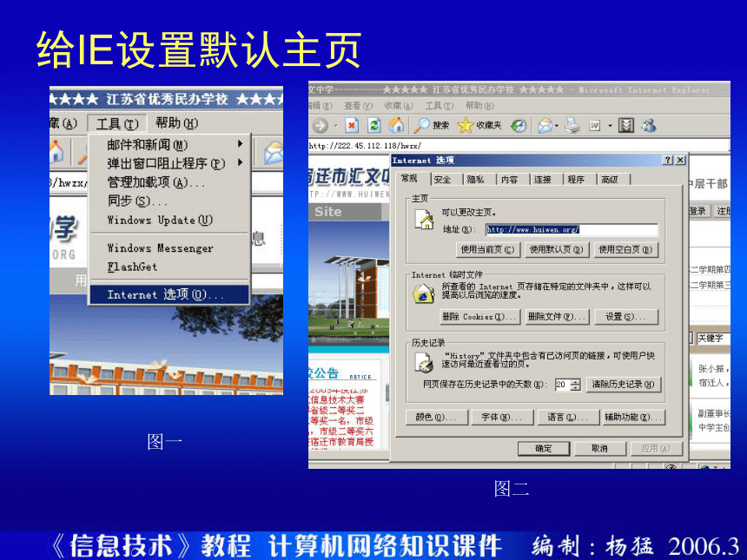Click the 使用默认页(D) button
The height and width of the screenshot is (560, 747).
[x=557, y=249]
